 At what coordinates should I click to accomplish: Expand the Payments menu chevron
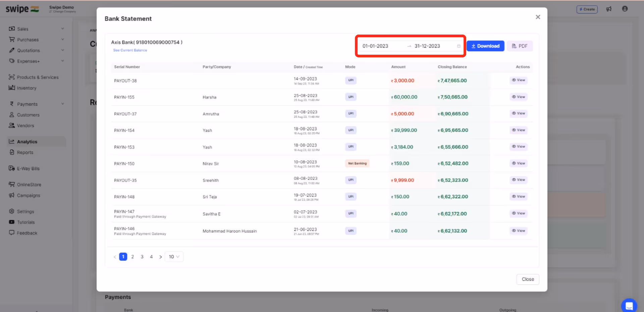pyautogui.click(x=63, y=104)
